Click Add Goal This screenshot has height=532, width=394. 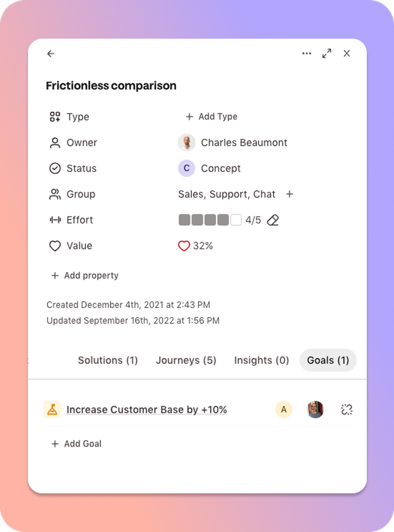pyautogui.click(x=76, y=444)
